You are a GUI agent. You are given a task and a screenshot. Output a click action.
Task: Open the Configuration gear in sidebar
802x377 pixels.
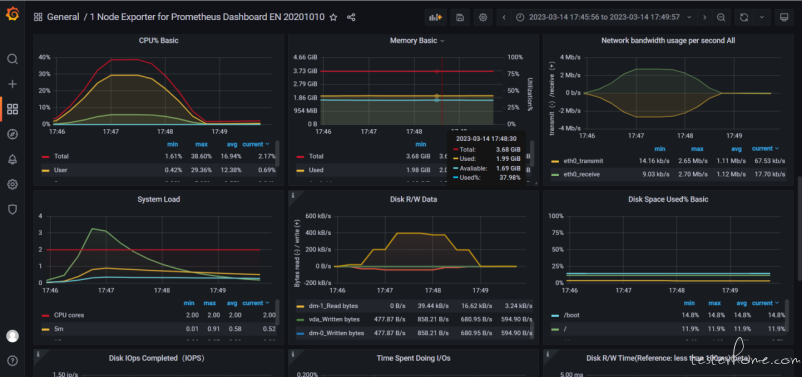12,184
